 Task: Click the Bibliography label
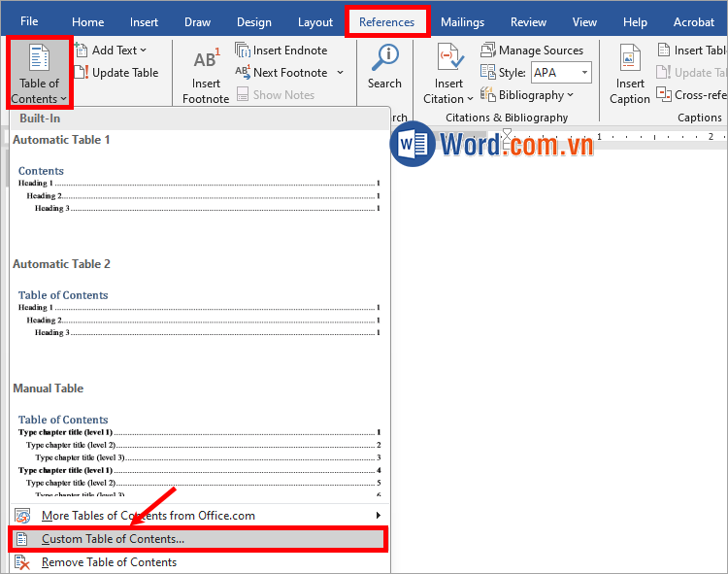(531, 95)
